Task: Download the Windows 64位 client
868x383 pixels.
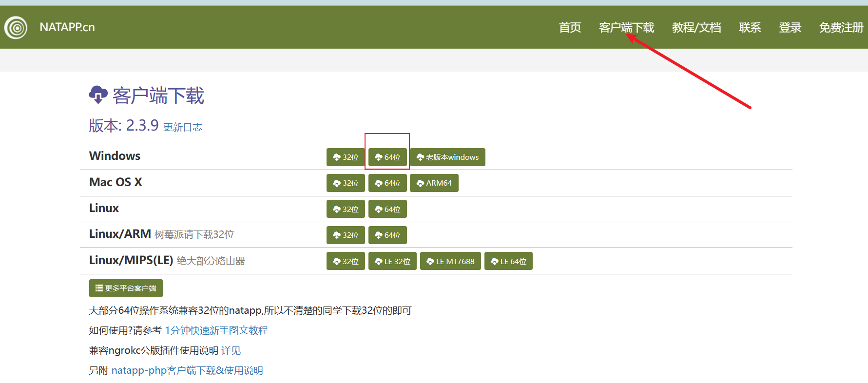Action: coord(387,157)
